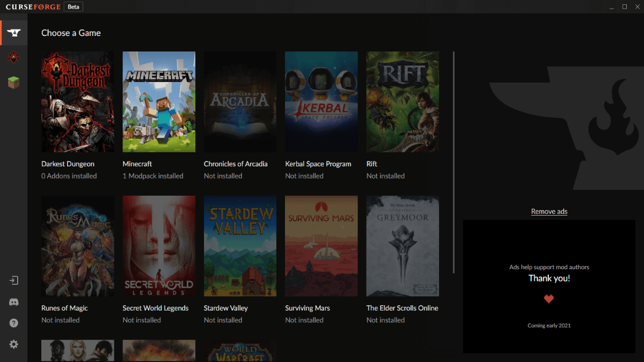The height and width of the screenshot is (362, 644).
Task: Click the Beta badge beside CurseForge logo
Action: (x=73, y=7)
